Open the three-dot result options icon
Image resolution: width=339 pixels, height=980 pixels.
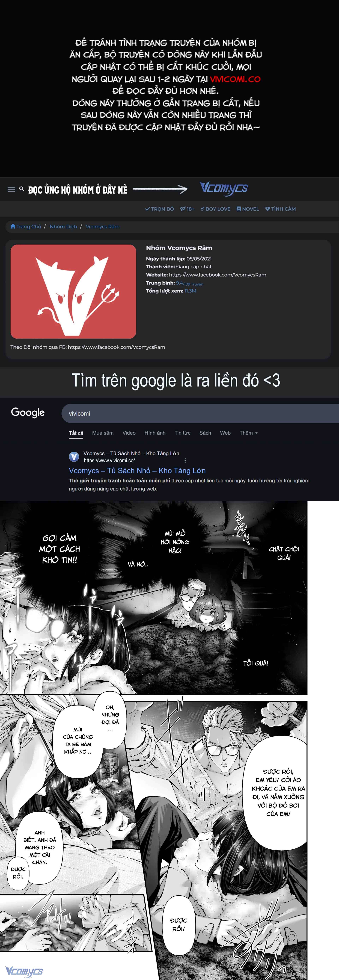coord(185,460)
